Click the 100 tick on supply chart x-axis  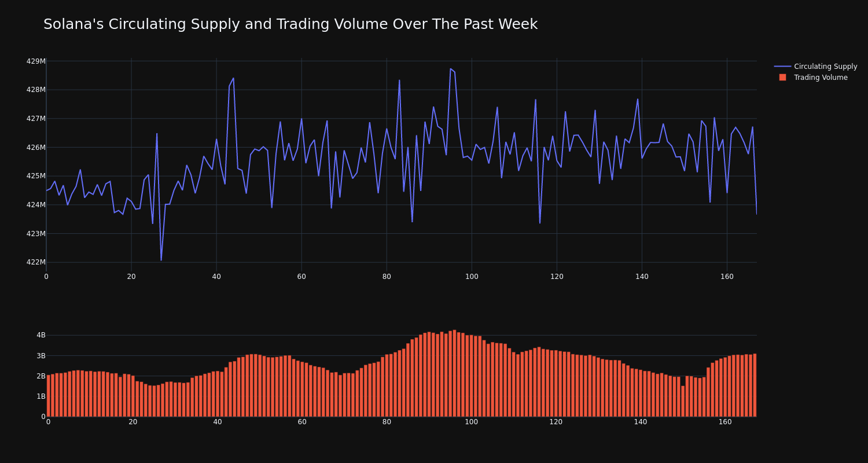click(x=472, y=277)
